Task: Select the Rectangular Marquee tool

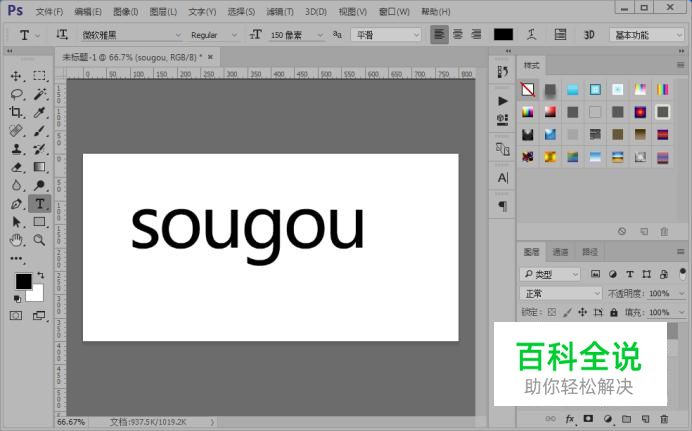Action: tap(39, 76)
